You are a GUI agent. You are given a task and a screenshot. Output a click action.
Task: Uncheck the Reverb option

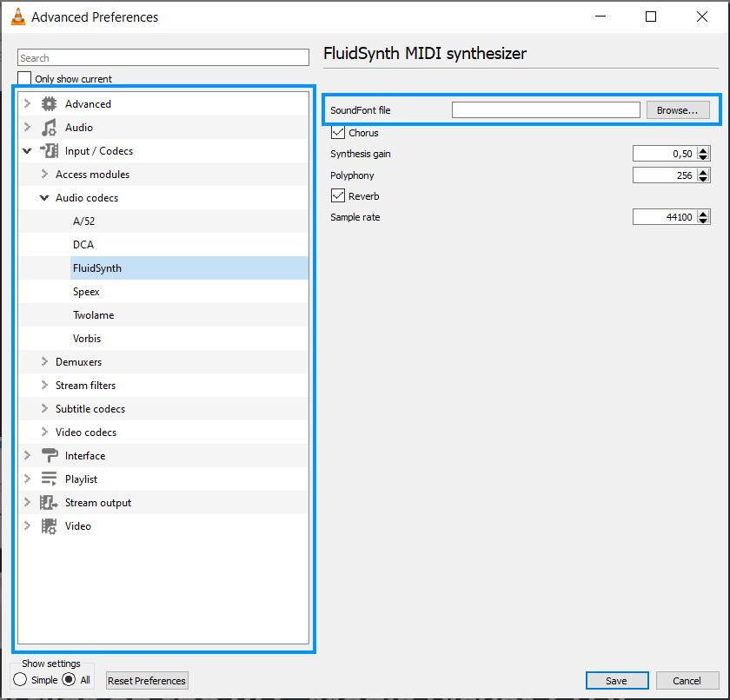337,195
